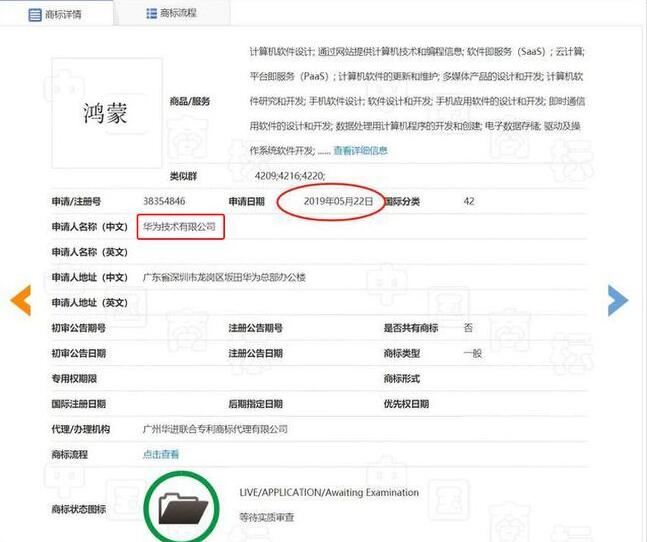647x542 pixels.
Task: Select the status text 等待实质审查
Action: point(266,517)
